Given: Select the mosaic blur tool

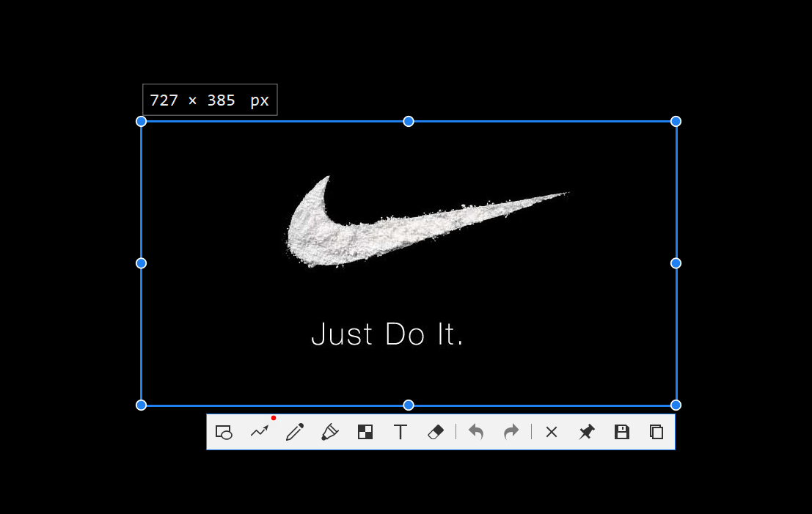Looking at the screenshot, I should coord(365,432).
